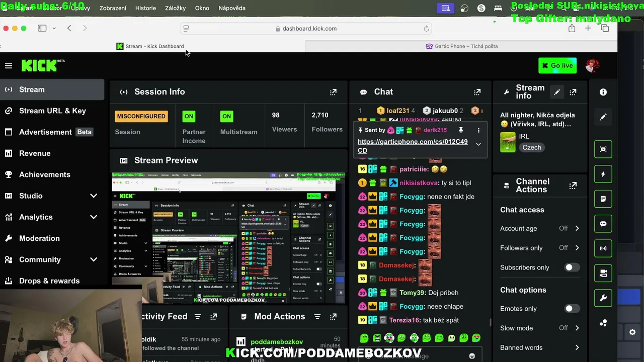The image size is (644, 362).
Task: Open the pinned garticphone.com link
Action: pyautogui.click(x=413, y=146)
